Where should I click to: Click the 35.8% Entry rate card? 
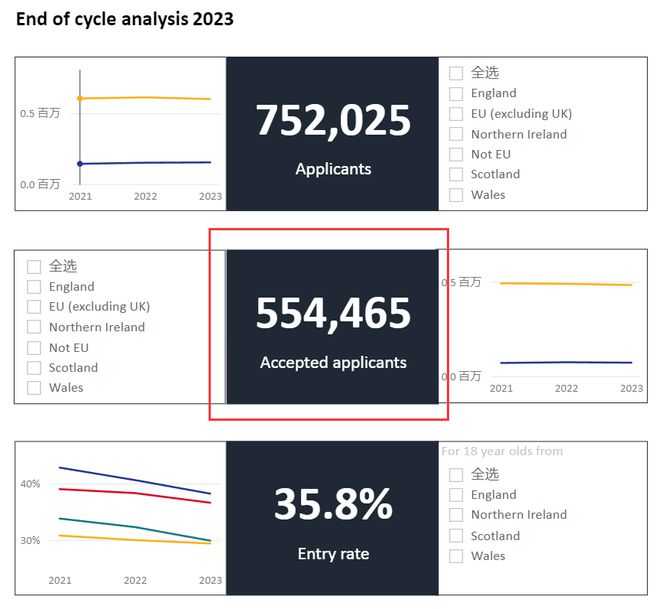(333, 519)
